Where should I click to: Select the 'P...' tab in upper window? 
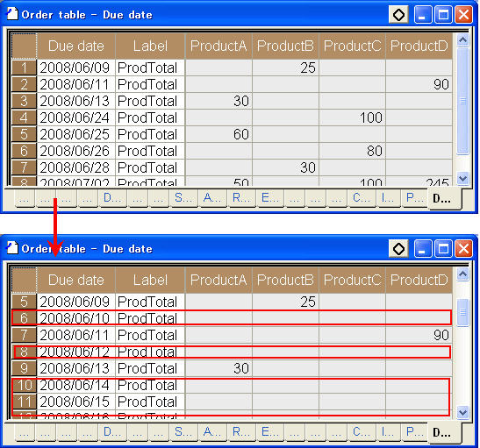414,198
